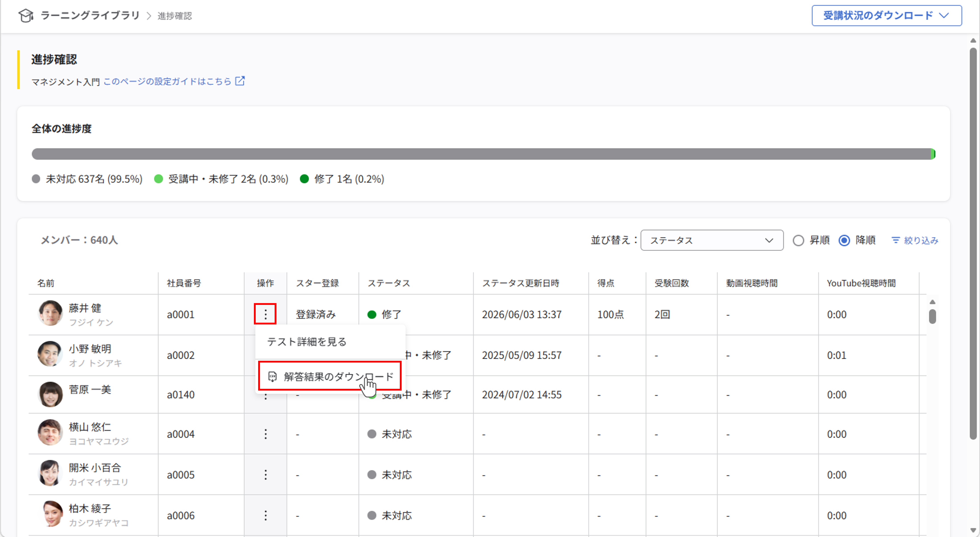This screenshot has width=980, height=537.
Task: Open the three-dot menu for 横山 悠仁
Action: tap(265, 434)
